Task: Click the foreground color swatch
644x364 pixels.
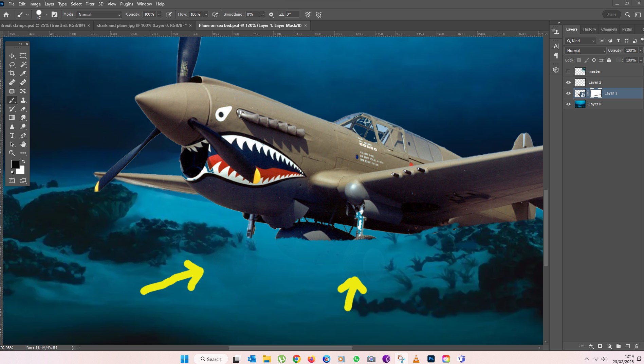Action: 15,164
